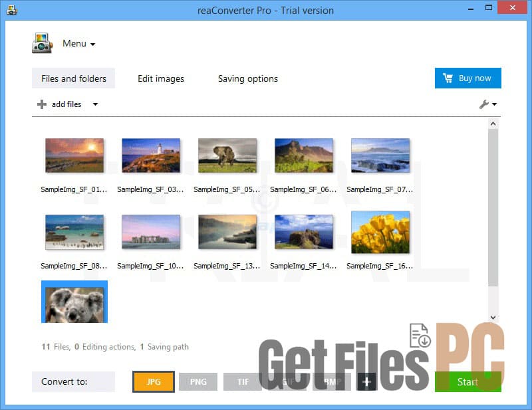Image resolution: width=532 pixels, height=410 pixels.
Task: Switch to Edit images tab
Action: [161, 78]
